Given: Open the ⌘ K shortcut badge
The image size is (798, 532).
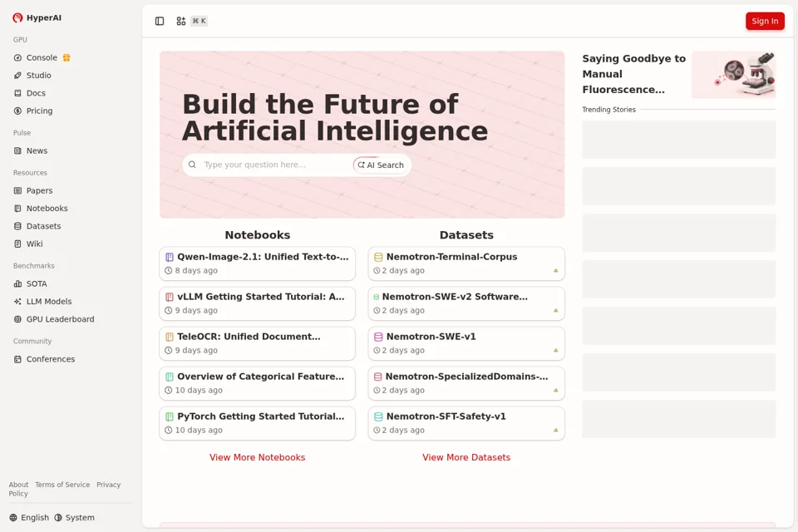Looking at the screenshot, I should (x=199, y=21).
